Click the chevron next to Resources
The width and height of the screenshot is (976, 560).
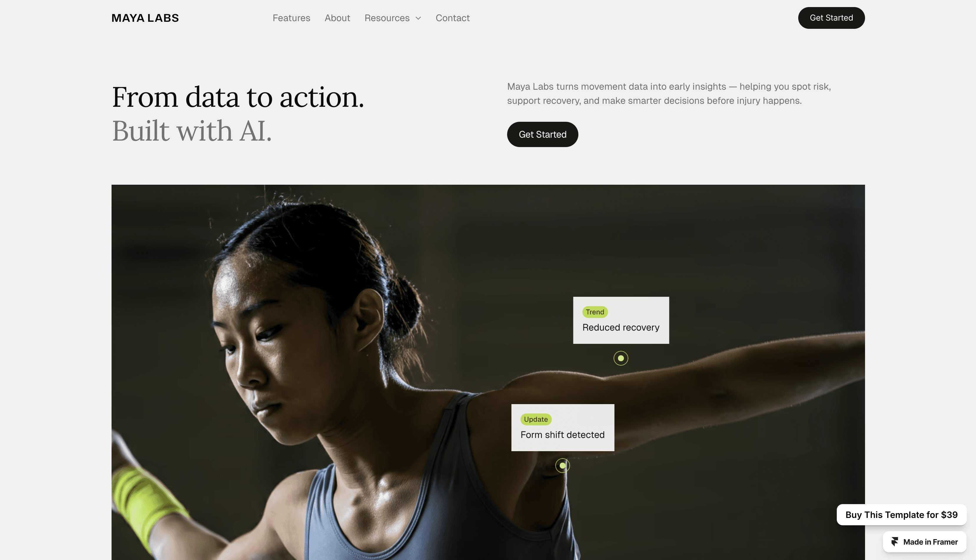(418, 18)
